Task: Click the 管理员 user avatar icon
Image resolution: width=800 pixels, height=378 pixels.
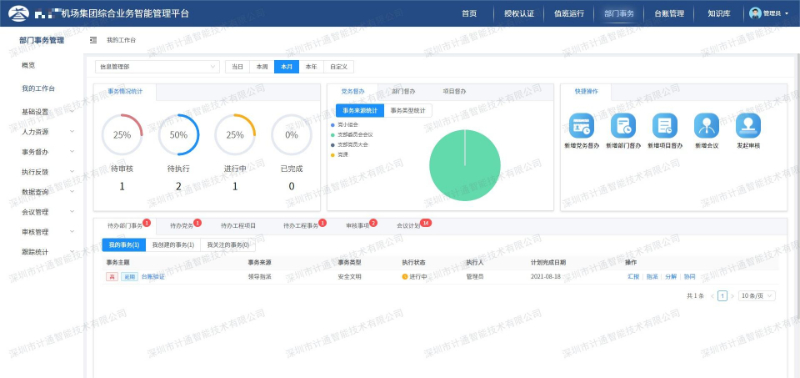Action: click(755, 13)
